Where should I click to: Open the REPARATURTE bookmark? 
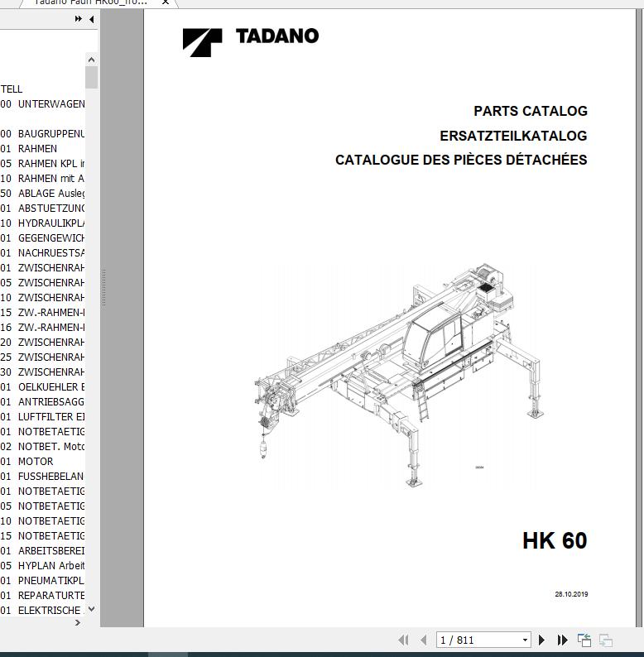(x=42, y=596)
